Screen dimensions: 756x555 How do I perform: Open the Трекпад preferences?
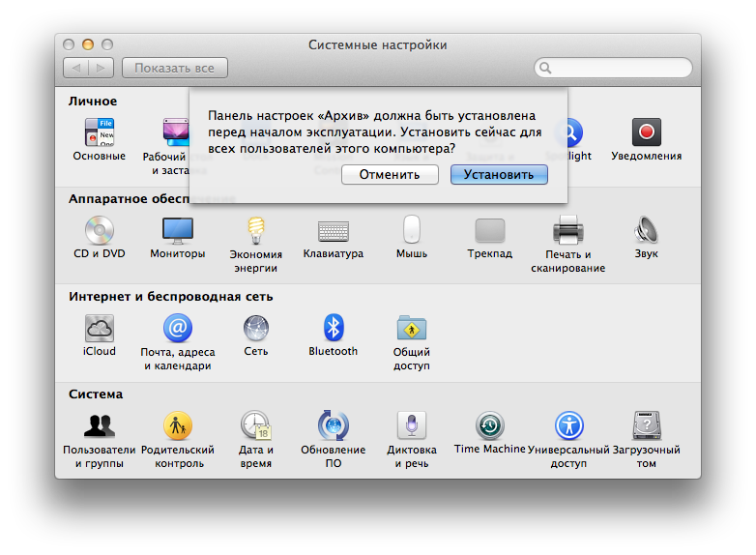[489, 231]
